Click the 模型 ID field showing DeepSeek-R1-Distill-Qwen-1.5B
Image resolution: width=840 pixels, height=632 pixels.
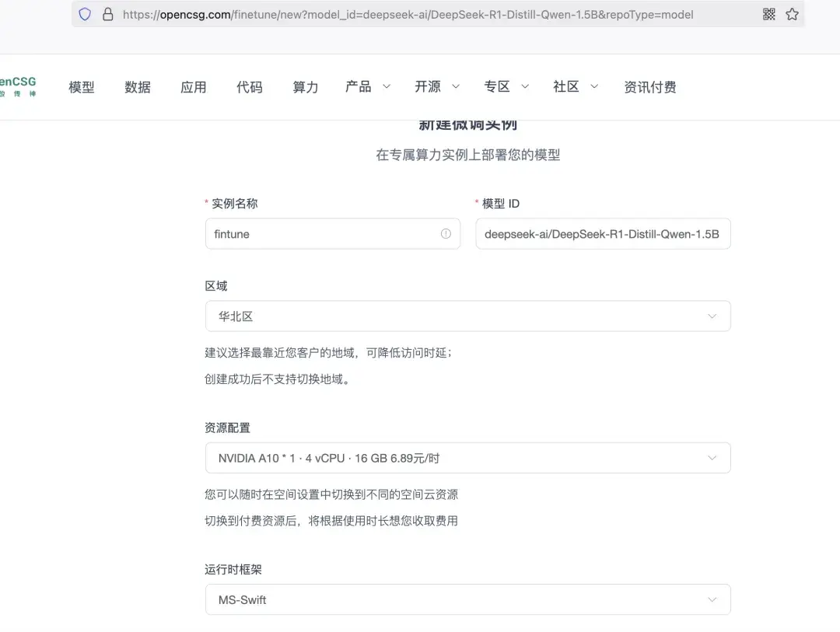click(603, 233)
